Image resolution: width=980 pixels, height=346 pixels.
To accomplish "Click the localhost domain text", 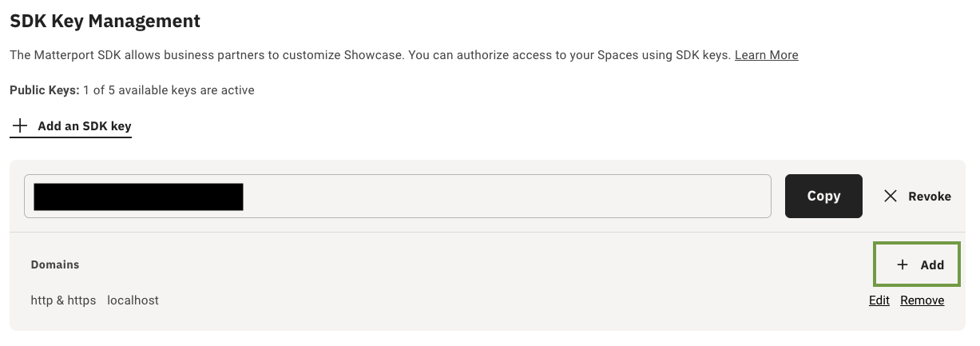I will click(x=133, y=300).
